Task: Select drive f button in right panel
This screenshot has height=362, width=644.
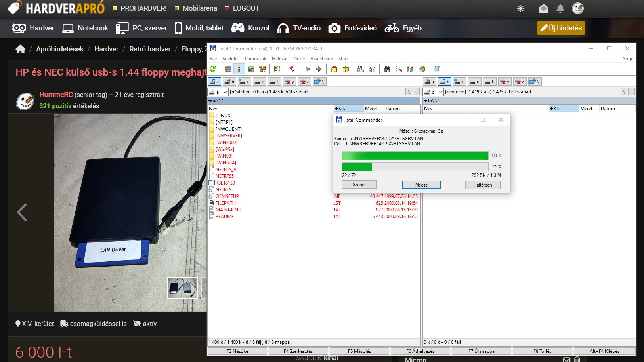Action: tap(489, 82)
